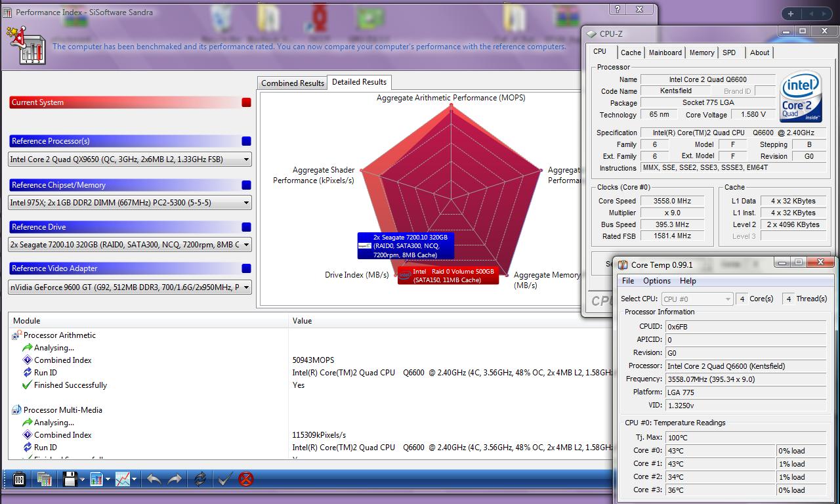Toggle the blue box beside Reference Chipset/Memory
This screenshot has width=840, height=504.
pos(246,185)
